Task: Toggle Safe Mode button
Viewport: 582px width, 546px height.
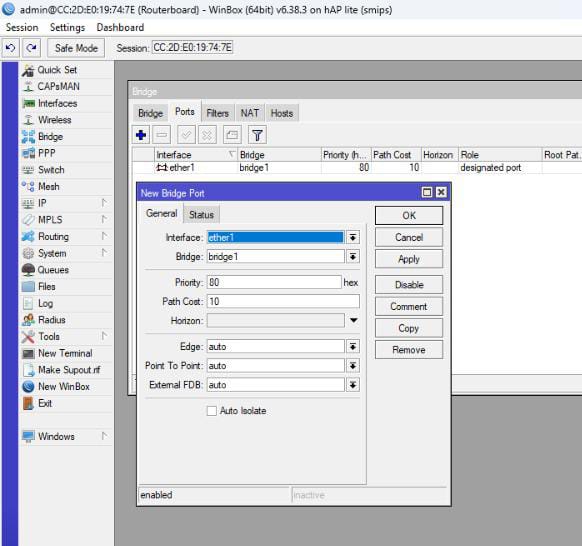Action: (x=76, y=48)
